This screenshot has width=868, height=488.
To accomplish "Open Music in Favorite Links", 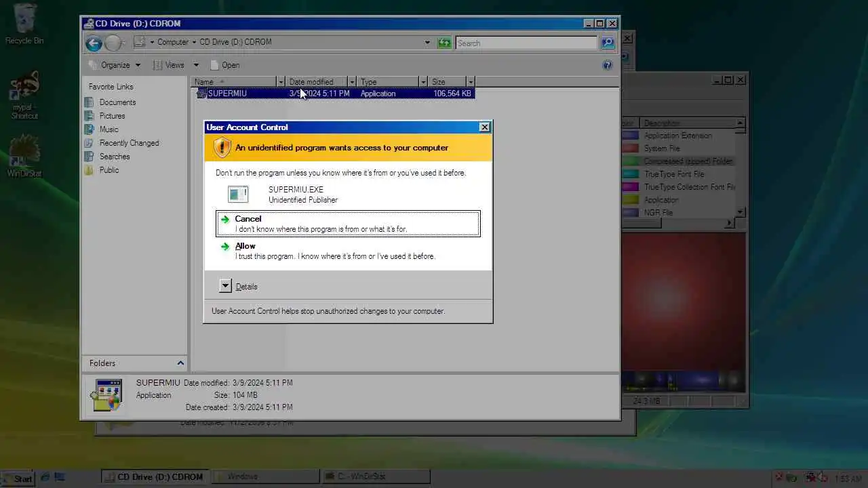I will [x=108, y=129].
